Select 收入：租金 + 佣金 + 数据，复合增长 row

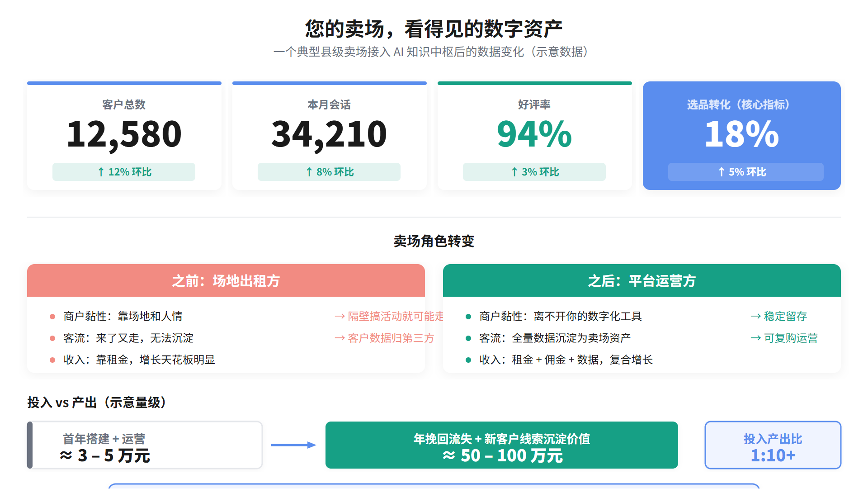click(566, 360)
